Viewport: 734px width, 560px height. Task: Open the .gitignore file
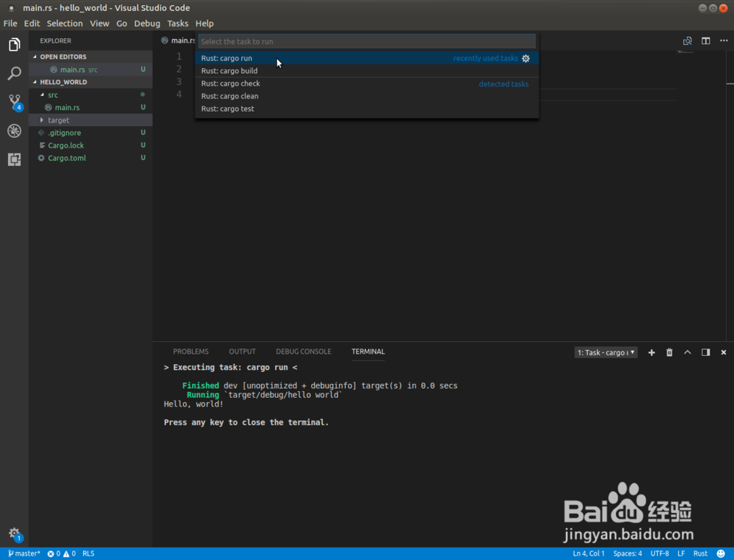[x=90, y=133]
